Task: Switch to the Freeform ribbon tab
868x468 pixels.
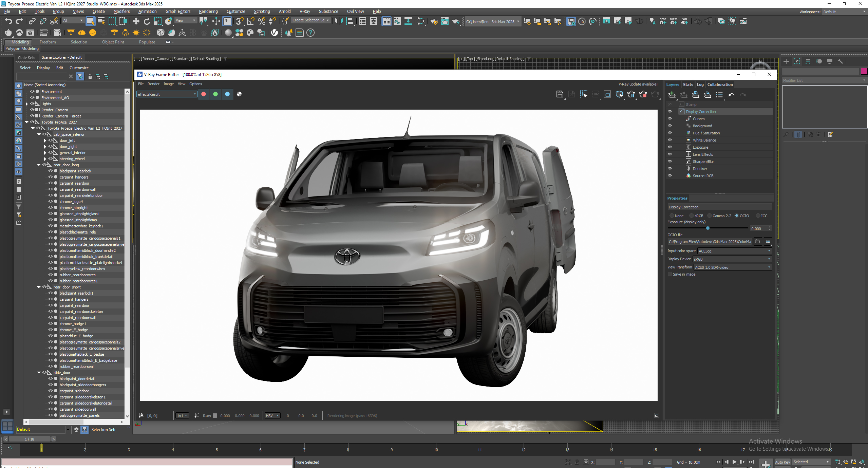Action: (x=48, y=42)
